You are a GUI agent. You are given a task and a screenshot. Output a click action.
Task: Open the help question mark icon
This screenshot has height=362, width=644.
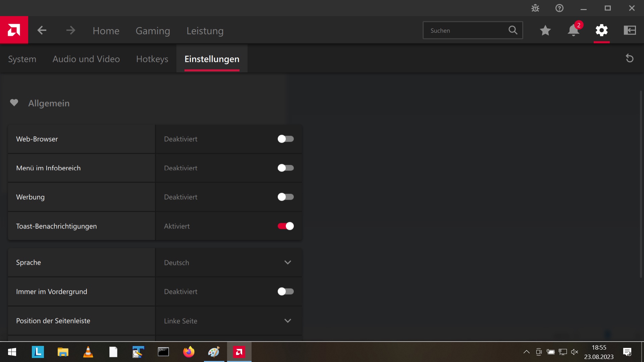point(559,8)
